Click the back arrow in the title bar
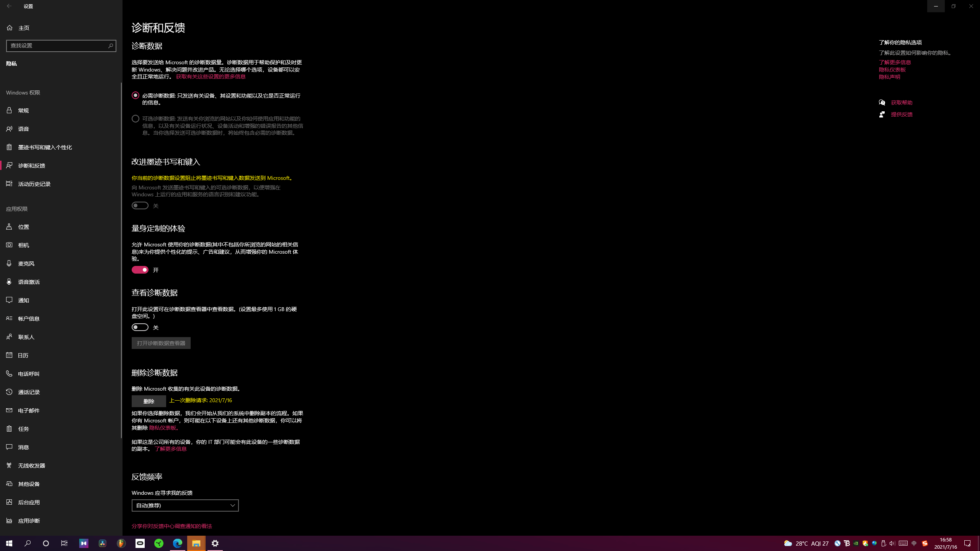 click(x=9, y=6)
